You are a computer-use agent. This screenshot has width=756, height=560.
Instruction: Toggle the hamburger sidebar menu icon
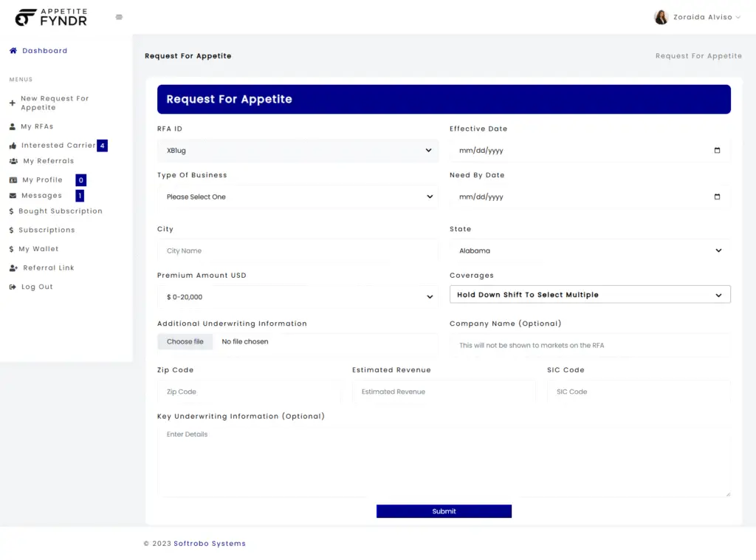point(119,17)
